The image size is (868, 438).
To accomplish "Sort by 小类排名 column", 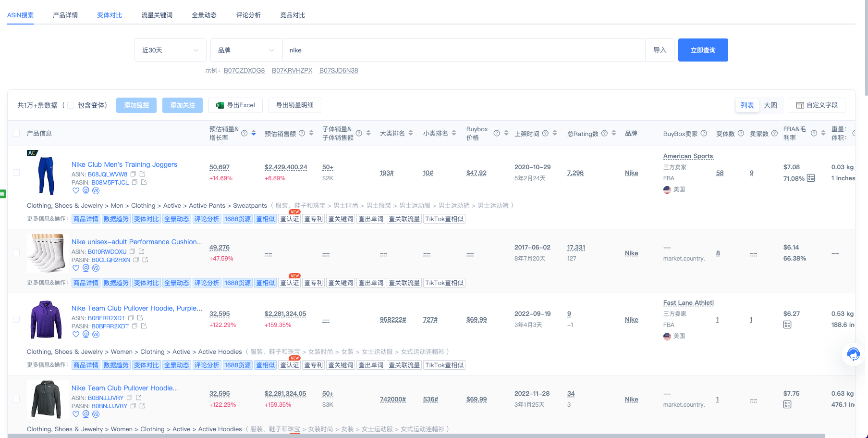I will [454, 133].
